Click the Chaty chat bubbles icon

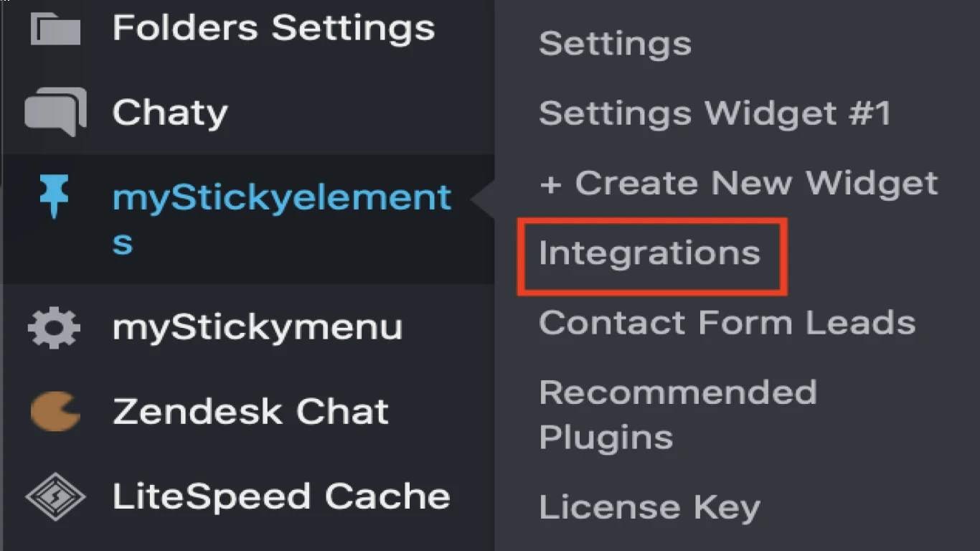[x=55, y=112]
